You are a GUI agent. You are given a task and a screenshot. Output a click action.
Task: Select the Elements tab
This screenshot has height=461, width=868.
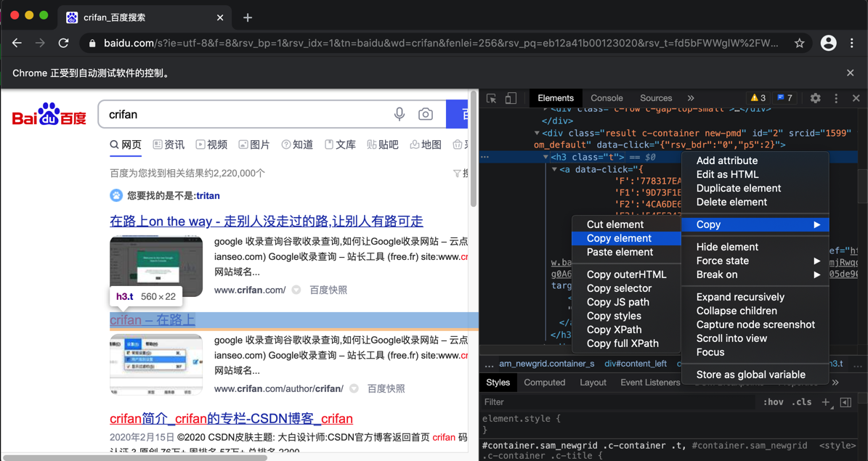[x=556, y=98]
